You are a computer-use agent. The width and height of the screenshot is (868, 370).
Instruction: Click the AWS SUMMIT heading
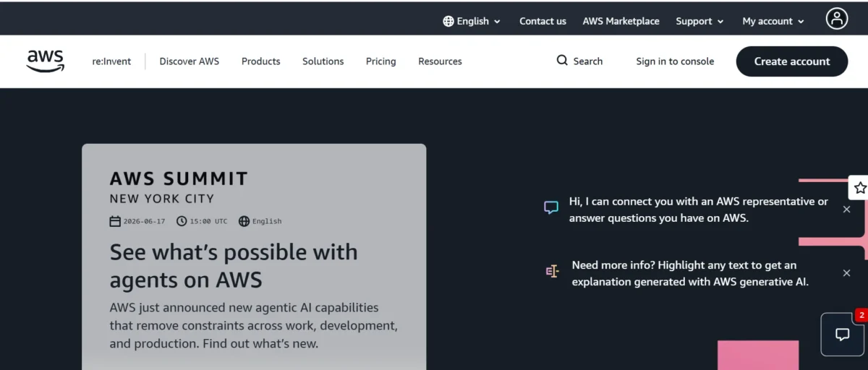coord(179,178)
